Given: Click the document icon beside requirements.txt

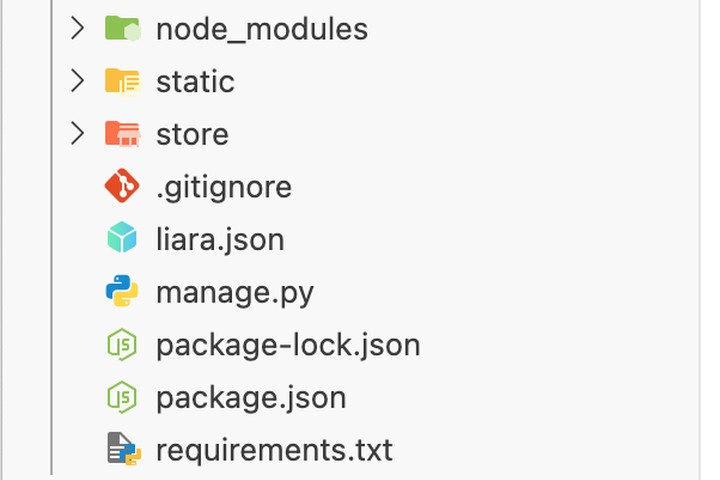Looking at the screenshot, I should [x=123, y=450].
